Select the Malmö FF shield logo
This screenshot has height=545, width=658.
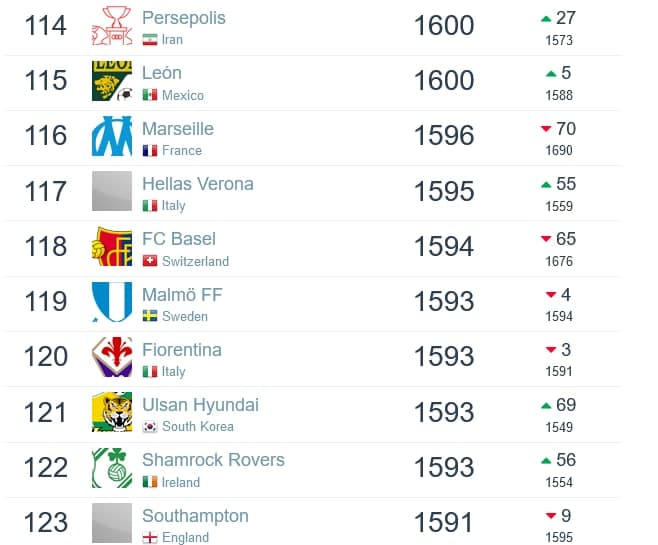tap(112, 302)
